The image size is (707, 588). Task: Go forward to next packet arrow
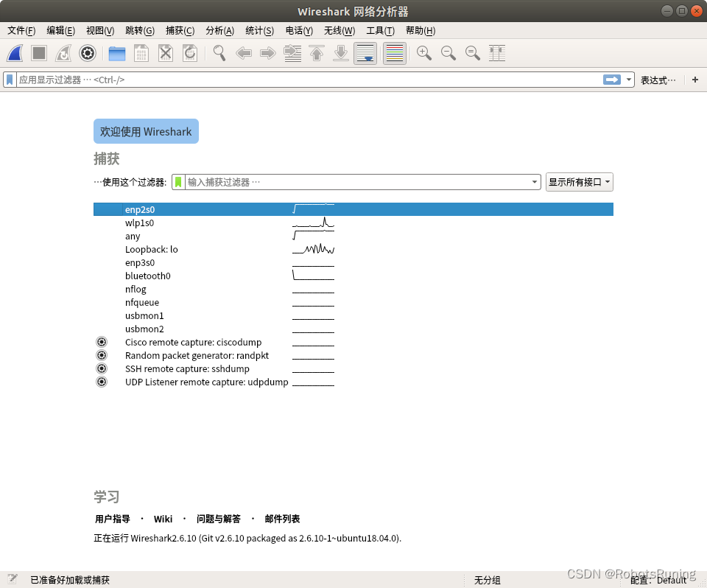coord(268,53)
